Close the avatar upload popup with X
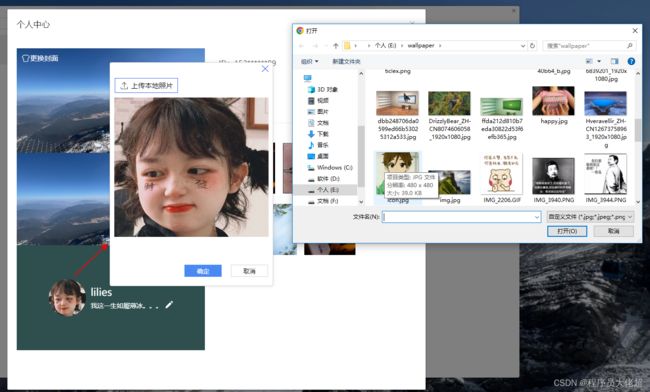 click(265, 69)
